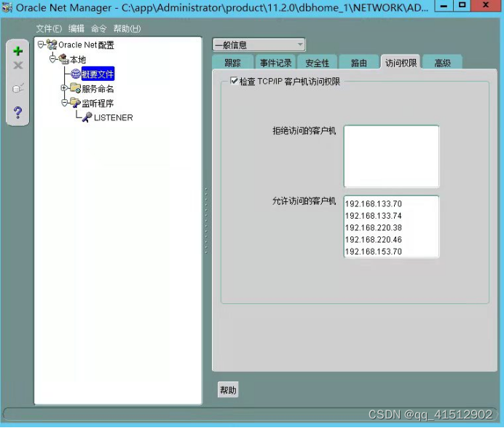The width and height of the screenshot is (504, 428).
Task: Collapse the Oracle Net 配置 root node
Action: click(x=41, y=44)
